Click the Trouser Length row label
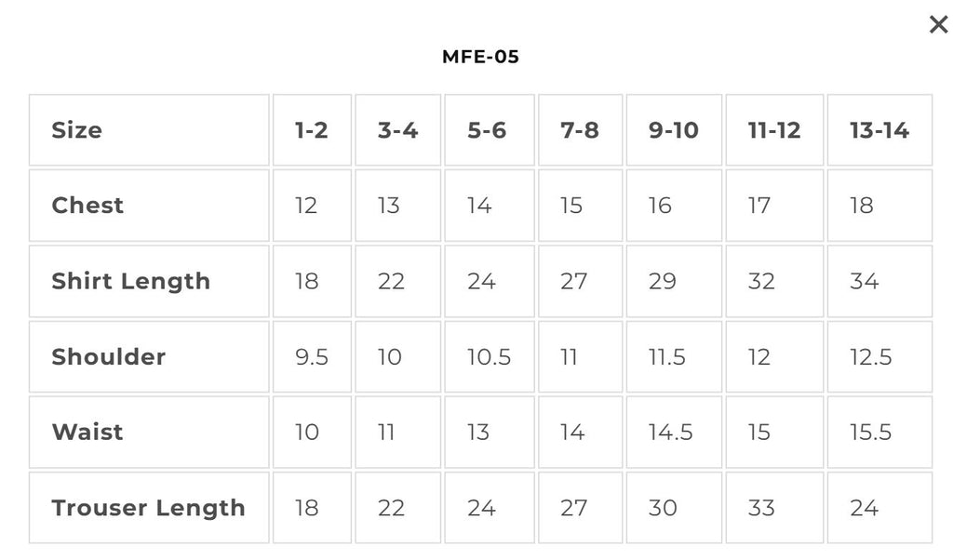Screen dimensions: 953x560 (x=149, y=508)
